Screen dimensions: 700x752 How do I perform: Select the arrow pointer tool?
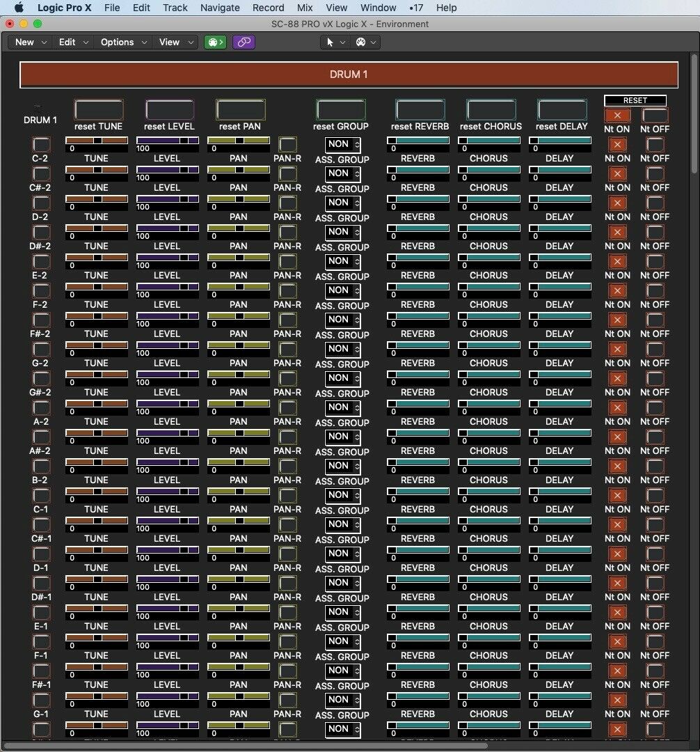coord(331,42)
